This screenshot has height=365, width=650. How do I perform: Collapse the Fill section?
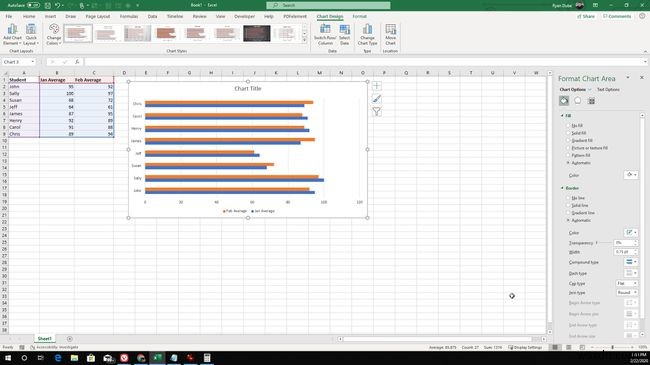point(563,116)
